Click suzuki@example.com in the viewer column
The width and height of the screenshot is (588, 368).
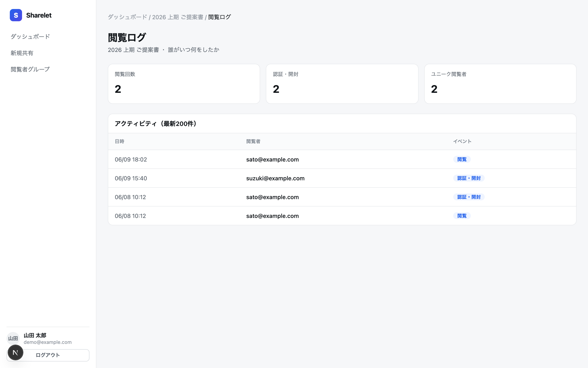coord(275,178)
